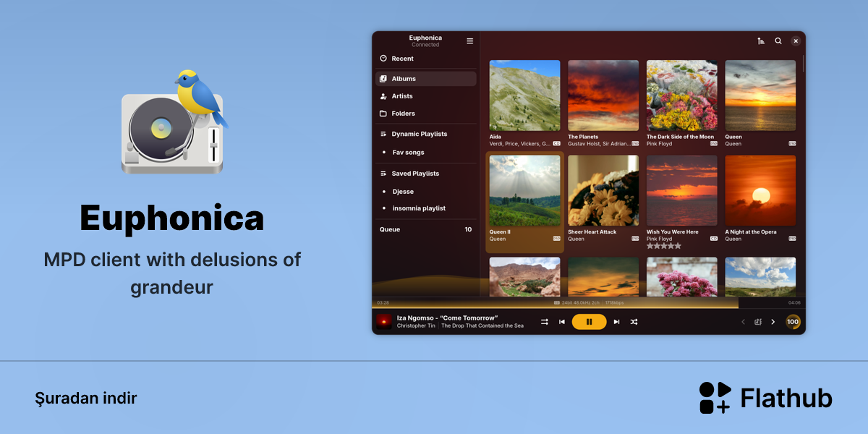
Task: Skip to the next track
Action: pyautogui.click(x=616, y=322)
